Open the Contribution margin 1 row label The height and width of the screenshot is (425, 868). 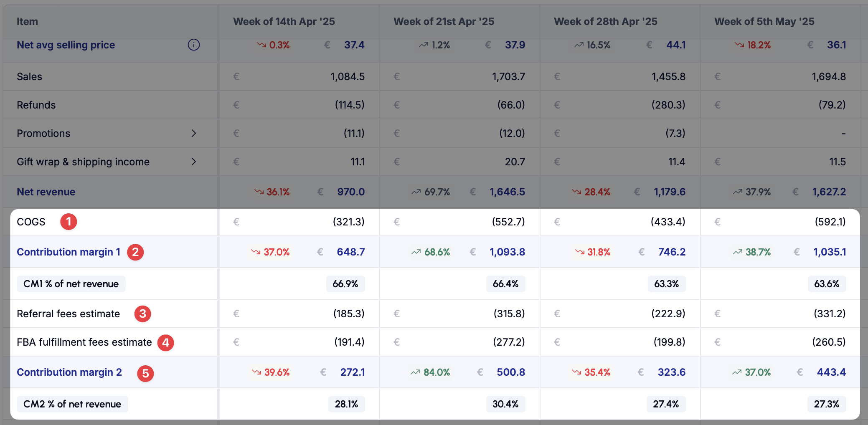pyautogui.click(x=69, y=252)
